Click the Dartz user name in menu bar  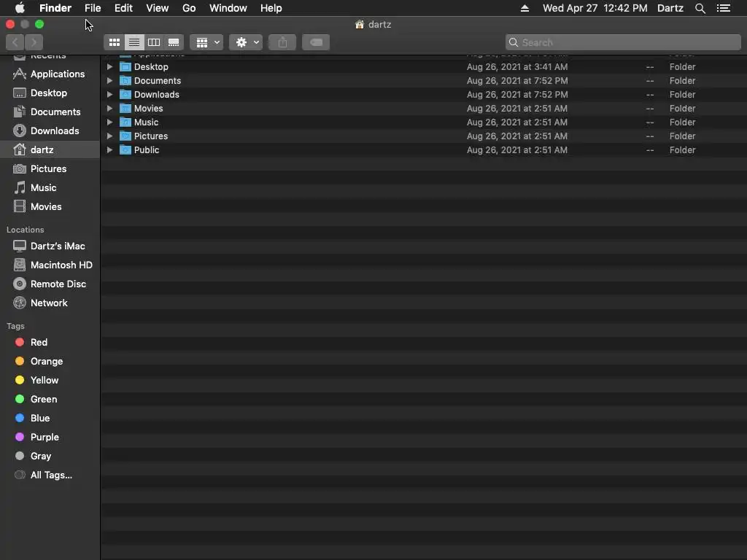(x=670, y=8)
